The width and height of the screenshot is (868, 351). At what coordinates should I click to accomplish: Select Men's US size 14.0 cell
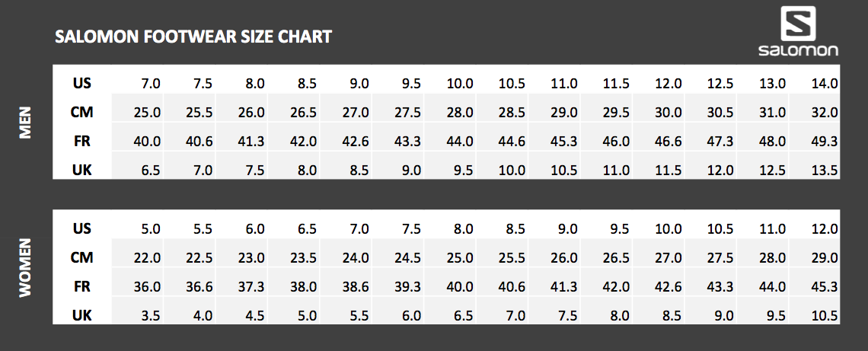click(x=824, y=83)
